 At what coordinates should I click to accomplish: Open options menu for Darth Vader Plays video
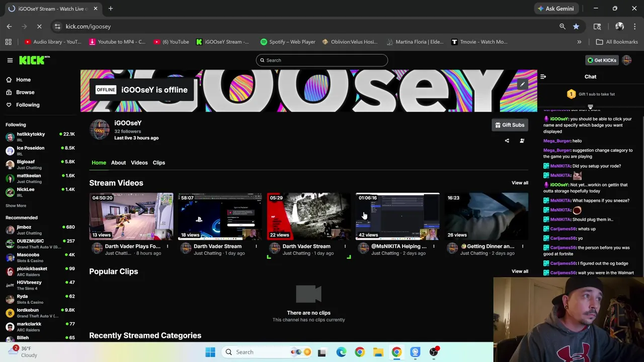click(168, 246)
